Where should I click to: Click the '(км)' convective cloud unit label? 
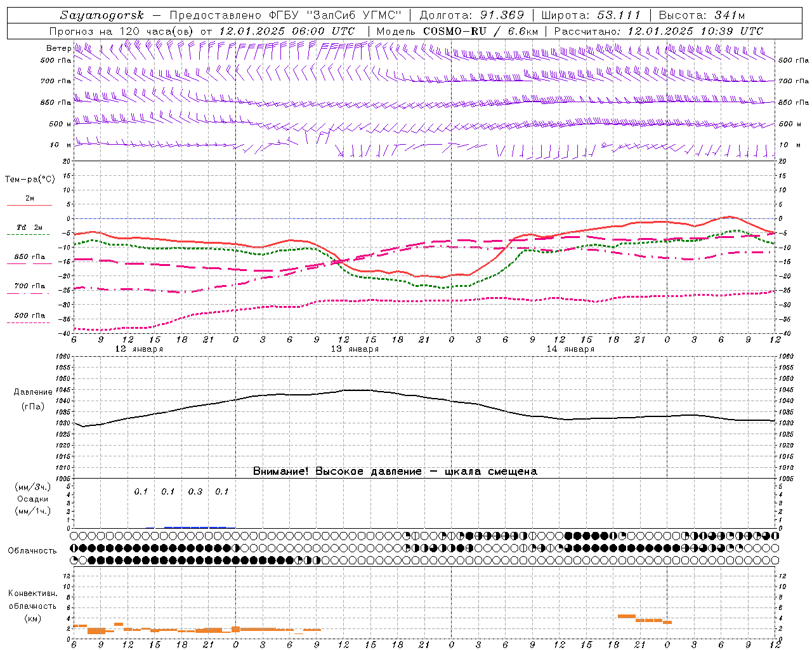coord(33,618)
